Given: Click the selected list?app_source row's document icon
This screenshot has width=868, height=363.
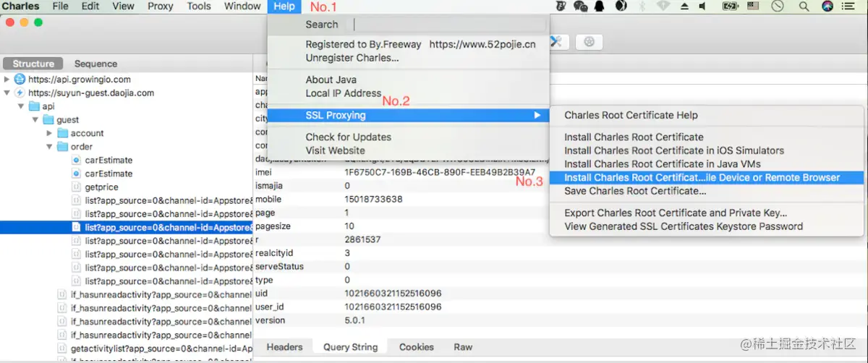Looking at the screenshot, I should 77,227.
